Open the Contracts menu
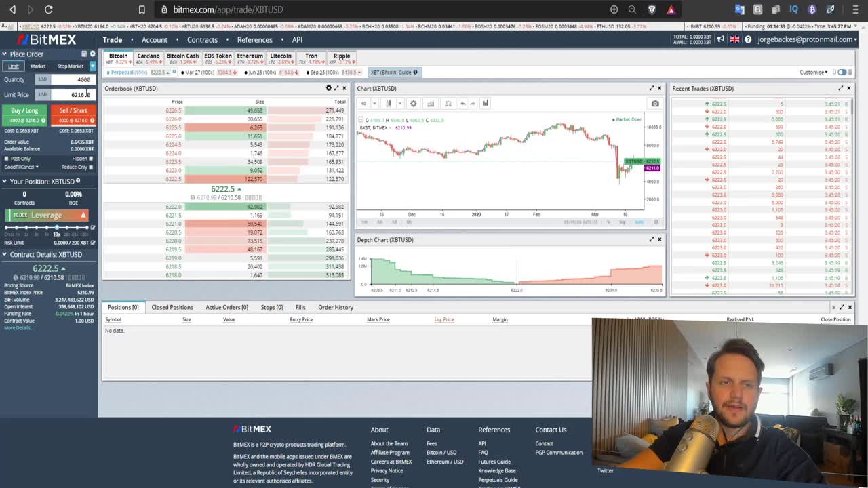This screenshot has height=488, width=868. 202,39
